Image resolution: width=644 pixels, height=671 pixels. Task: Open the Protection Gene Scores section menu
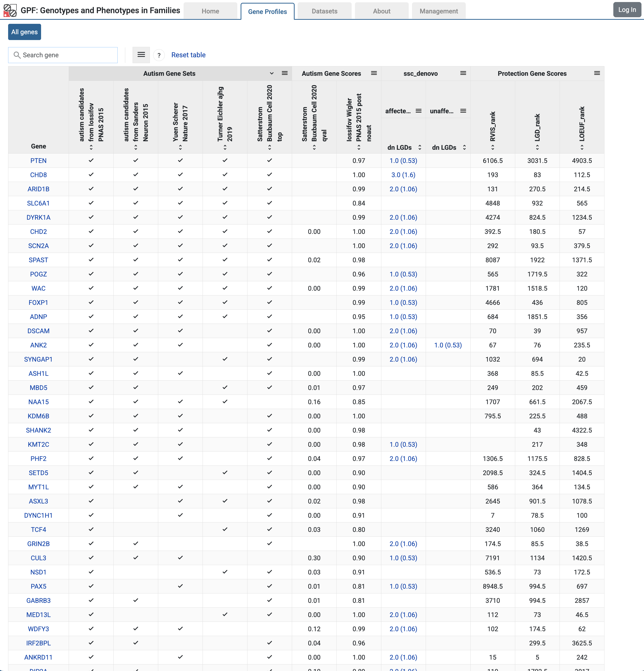click(597, 73)
